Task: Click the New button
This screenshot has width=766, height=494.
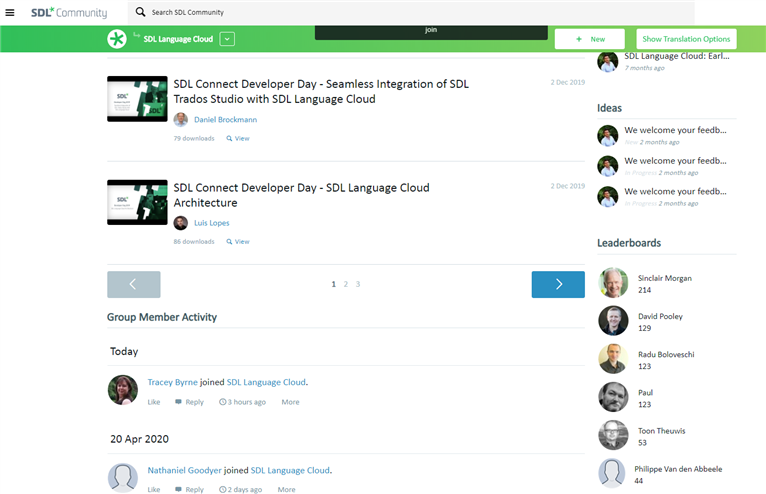Action: (590, 39)
